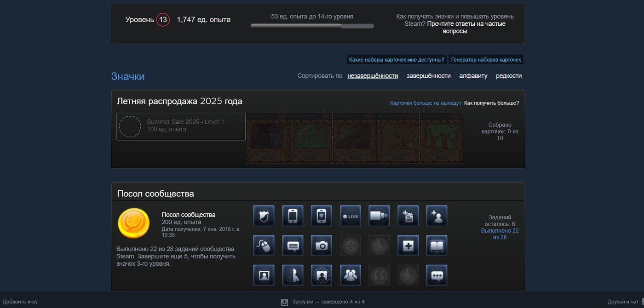Click 'Карточки больше не выпадут' link
The height and width of the screenshot is (308, 644).
click(425, 103)
